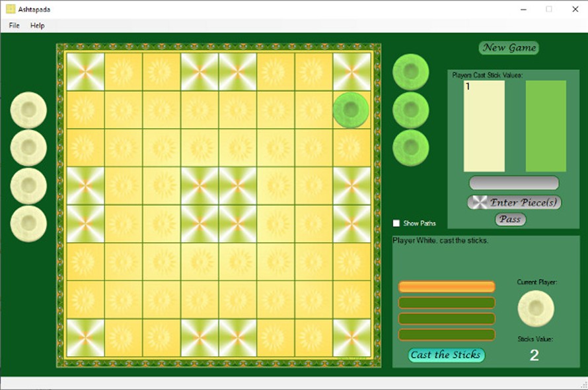Viewport: 588px width, 390px height.
Task: Click the Ashtapada app icon in title bar
Action: pyautogui.click(x=11, y=9)
